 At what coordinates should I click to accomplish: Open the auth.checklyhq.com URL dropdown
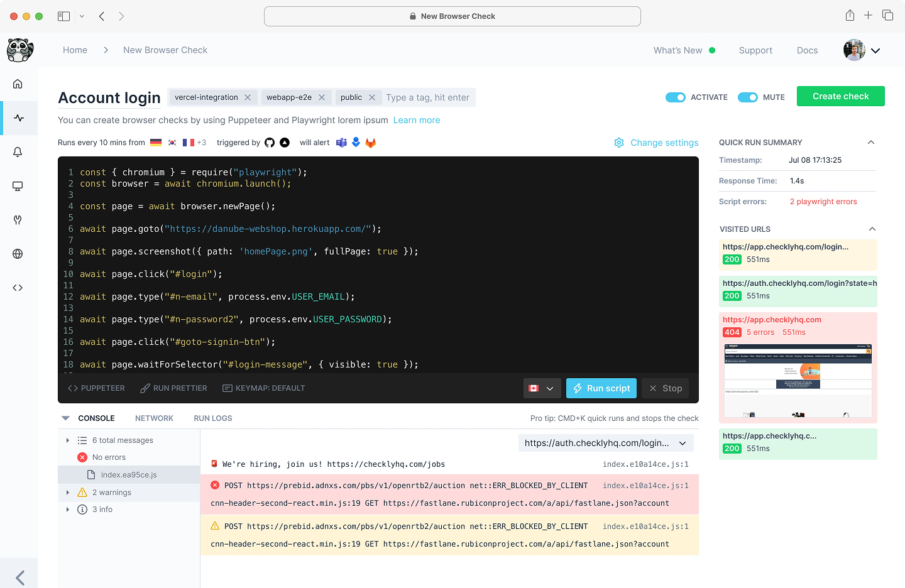click(x=606, y=443)
